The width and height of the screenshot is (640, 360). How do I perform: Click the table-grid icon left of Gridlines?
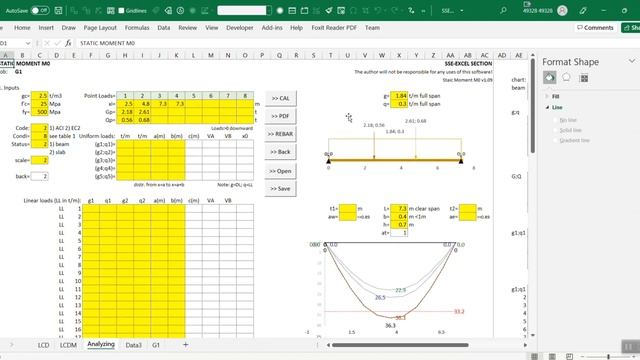coord(111,11)
